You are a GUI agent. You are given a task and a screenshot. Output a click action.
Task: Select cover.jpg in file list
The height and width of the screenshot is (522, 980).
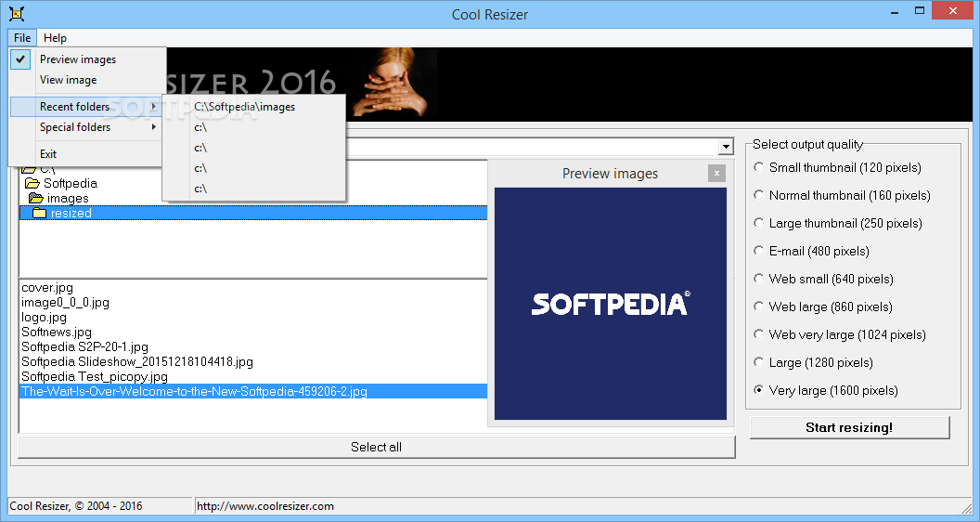coord(47,288)
